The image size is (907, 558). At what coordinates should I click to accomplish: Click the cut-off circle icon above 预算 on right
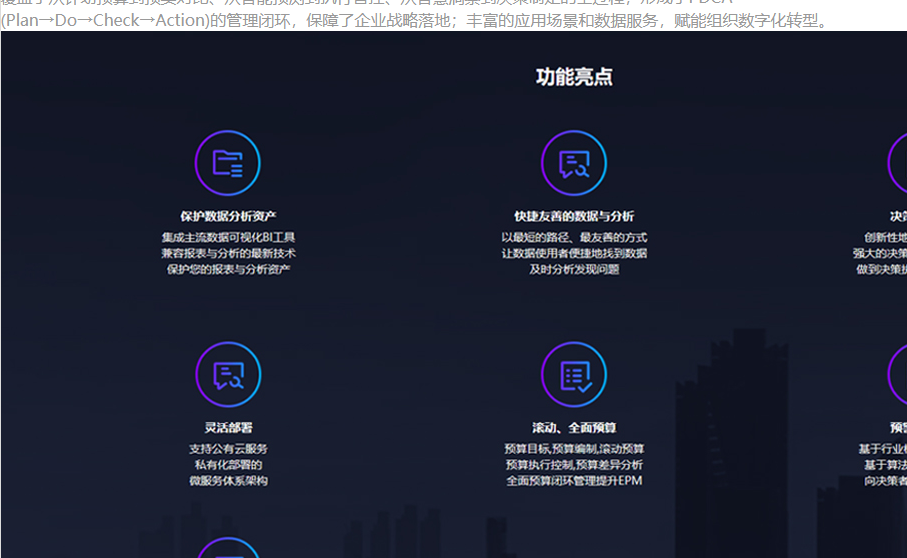tap(898, 374)
